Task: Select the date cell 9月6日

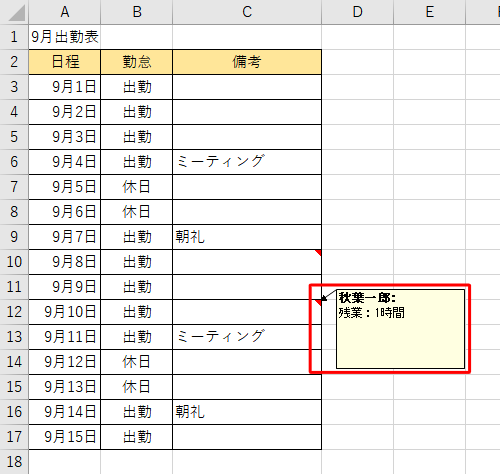Action: pyautogui.click(x=65, y=212)
